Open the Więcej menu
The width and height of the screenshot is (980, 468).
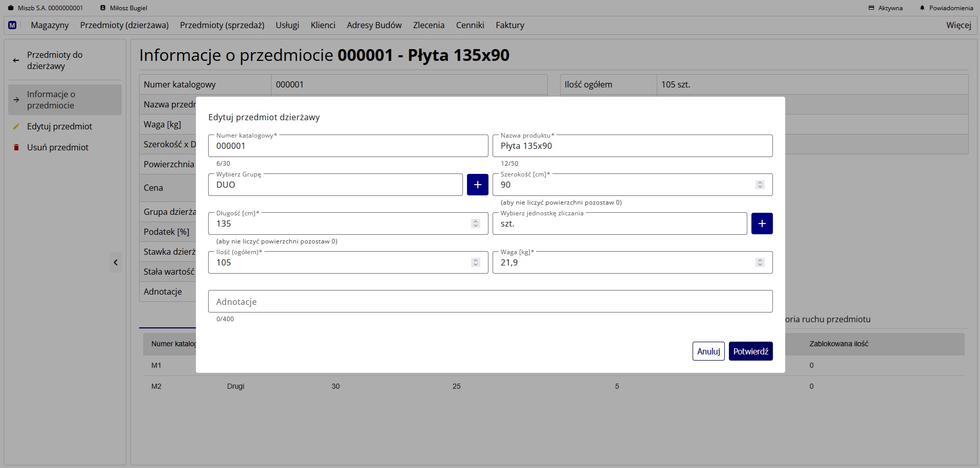(x=959, y=25)
